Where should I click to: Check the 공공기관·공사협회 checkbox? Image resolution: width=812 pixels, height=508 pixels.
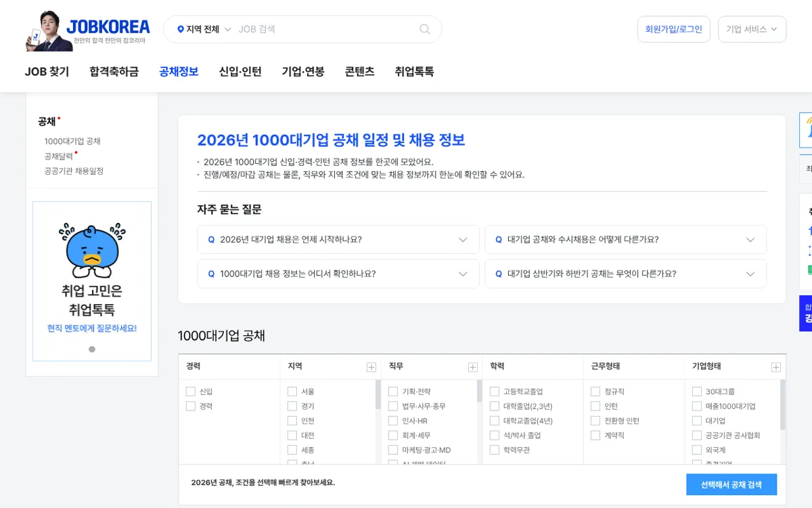(x=697, y=436)
